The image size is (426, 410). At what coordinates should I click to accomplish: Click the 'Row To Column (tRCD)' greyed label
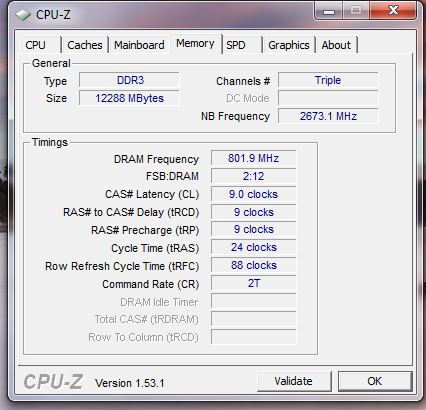coord(143,337)
